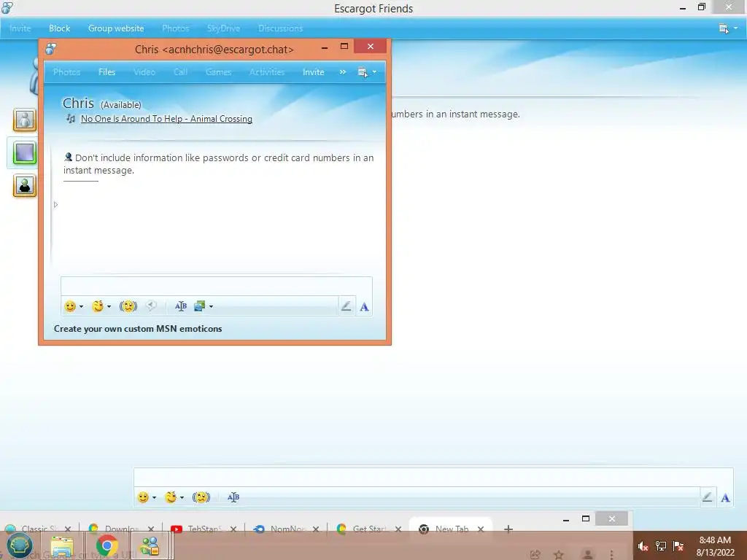
Task: Click Block in Escargot Friends toolbar
Action: click(x=59, y=28)
